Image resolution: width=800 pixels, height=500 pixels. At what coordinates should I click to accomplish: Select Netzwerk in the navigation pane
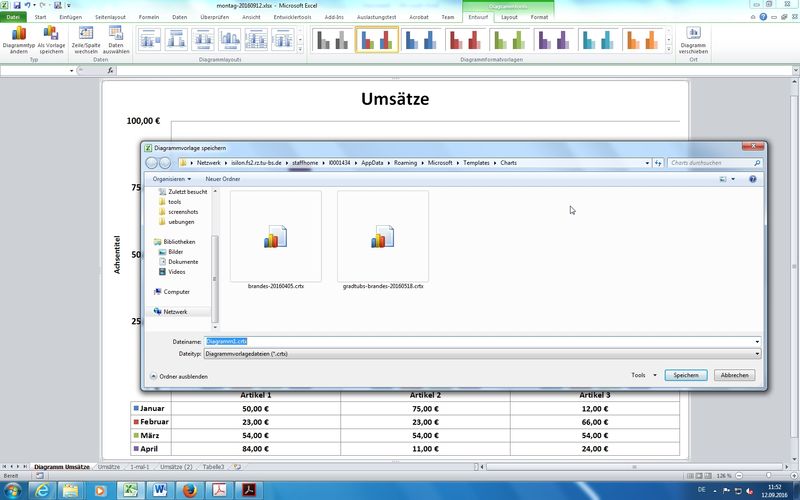[x=175, y=312]
